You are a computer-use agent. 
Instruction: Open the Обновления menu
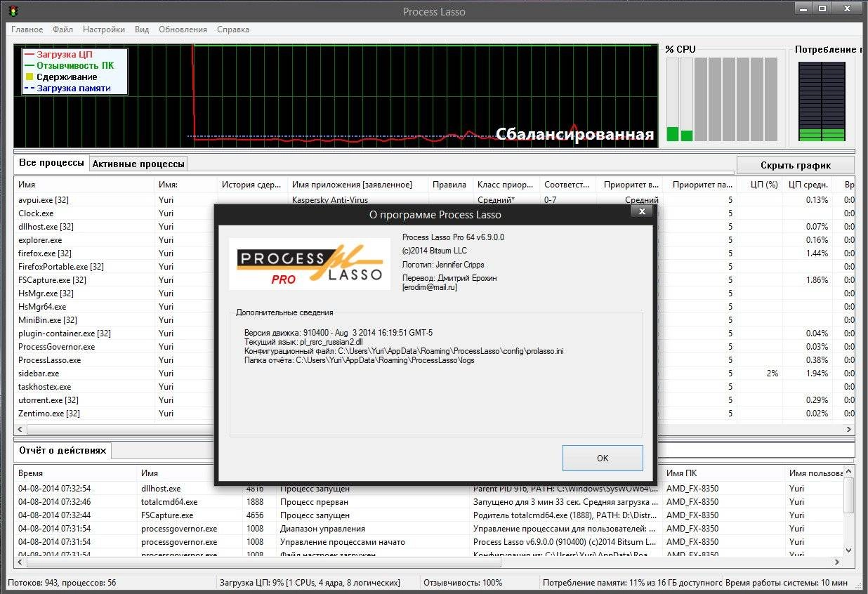tap(183, 29)
